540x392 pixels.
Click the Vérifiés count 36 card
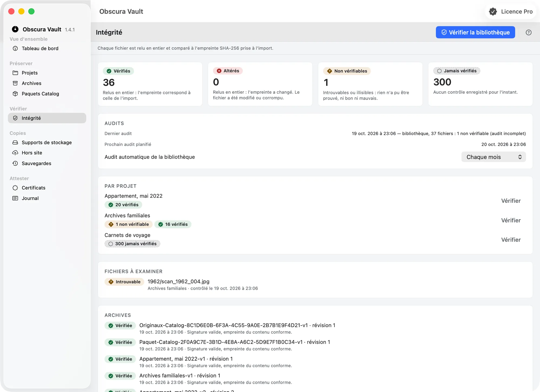click(150, 84)
